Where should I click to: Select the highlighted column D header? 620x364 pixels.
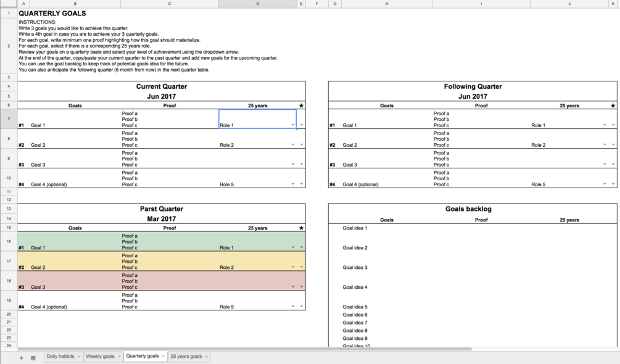click(x=257, y=4)
